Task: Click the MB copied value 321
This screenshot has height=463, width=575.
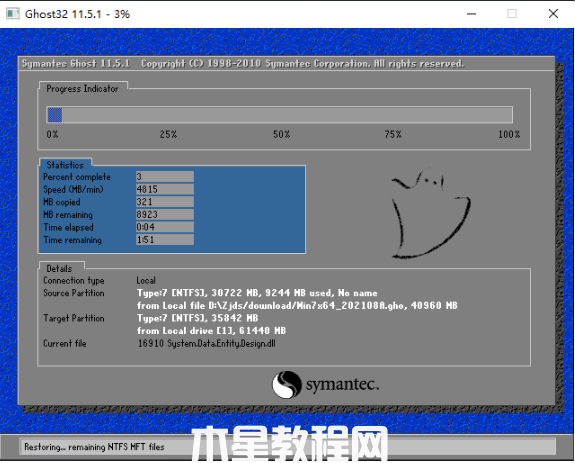Action: coord(165,202)
